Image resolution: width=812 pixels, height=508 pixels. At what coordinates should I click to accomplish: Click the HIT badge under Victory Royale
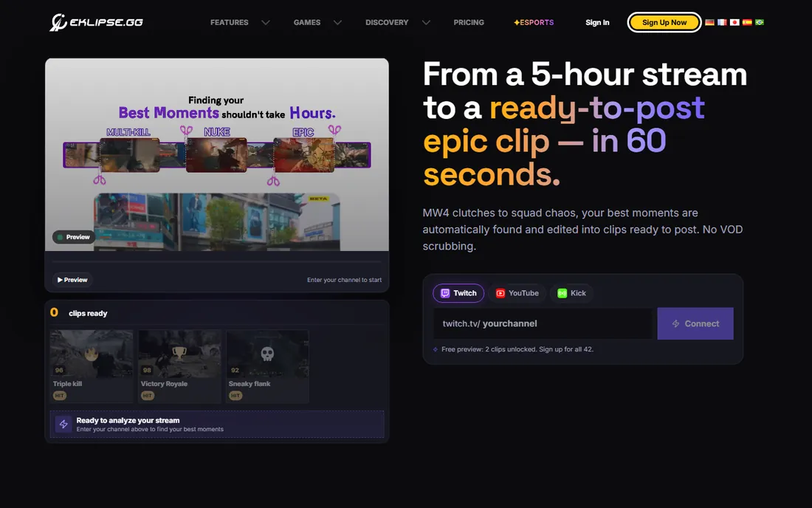[148, 396]
